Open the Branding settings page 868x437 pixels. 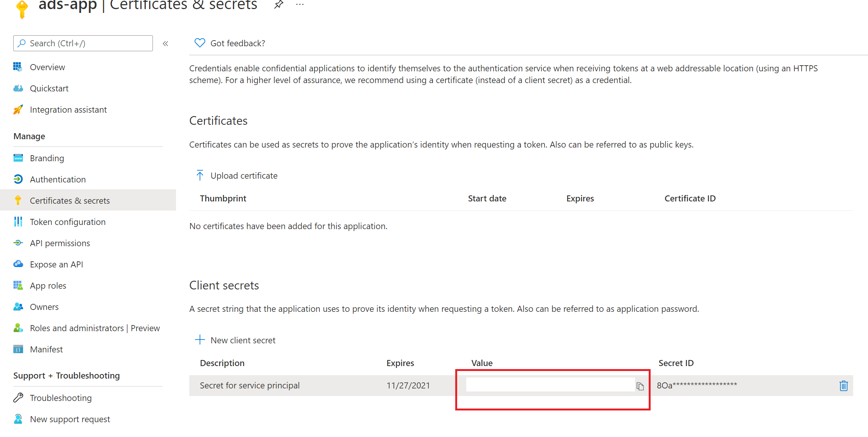(47, 158)
